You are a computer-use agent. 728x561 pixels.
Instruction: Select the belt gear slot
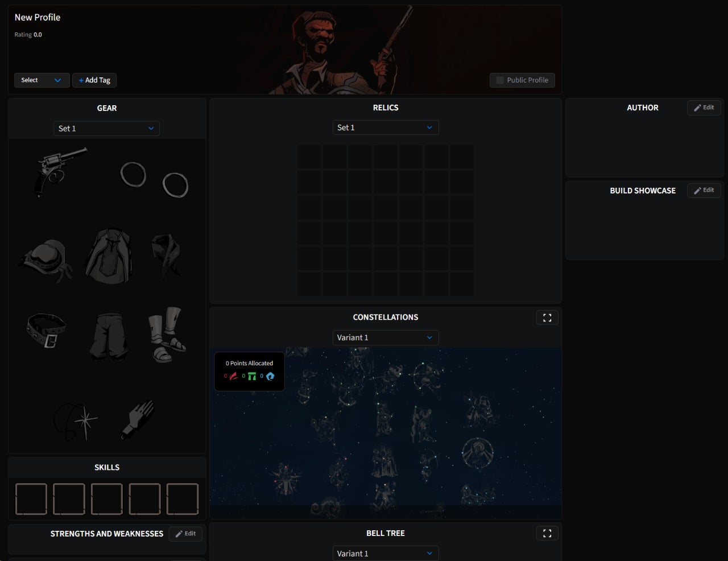click(47, 331)
